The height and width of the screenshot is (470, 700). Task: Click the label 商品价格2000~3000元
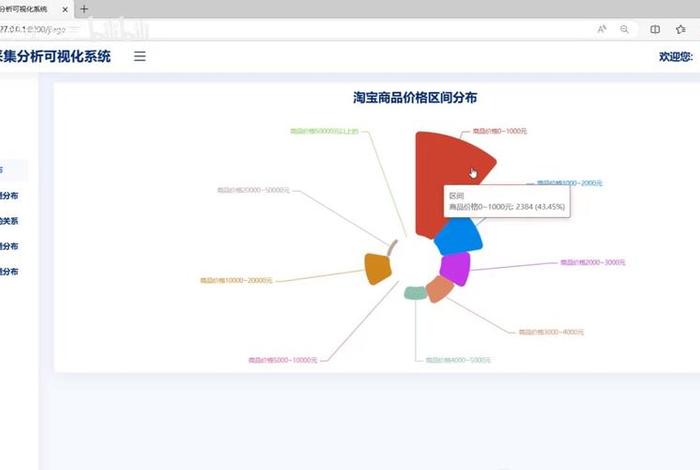click(593, 262)
